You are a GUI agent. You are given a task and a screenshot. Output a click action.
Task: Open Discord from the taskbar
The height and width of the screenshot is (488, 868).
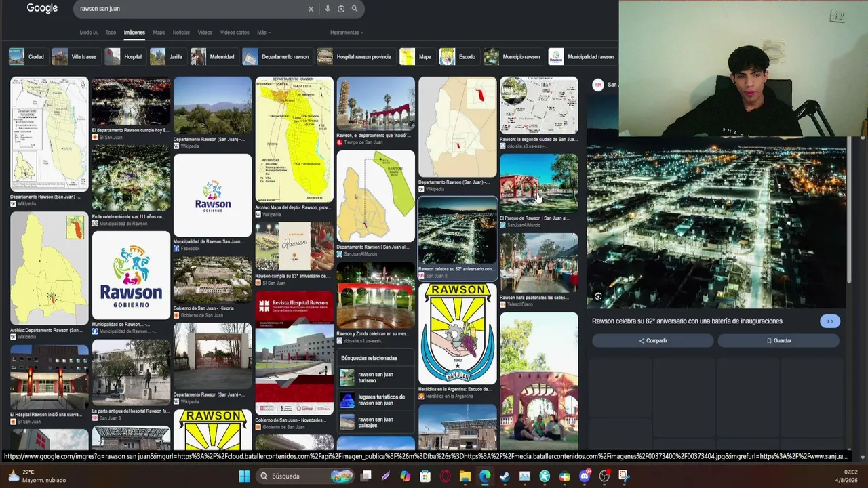coord(585,476)
